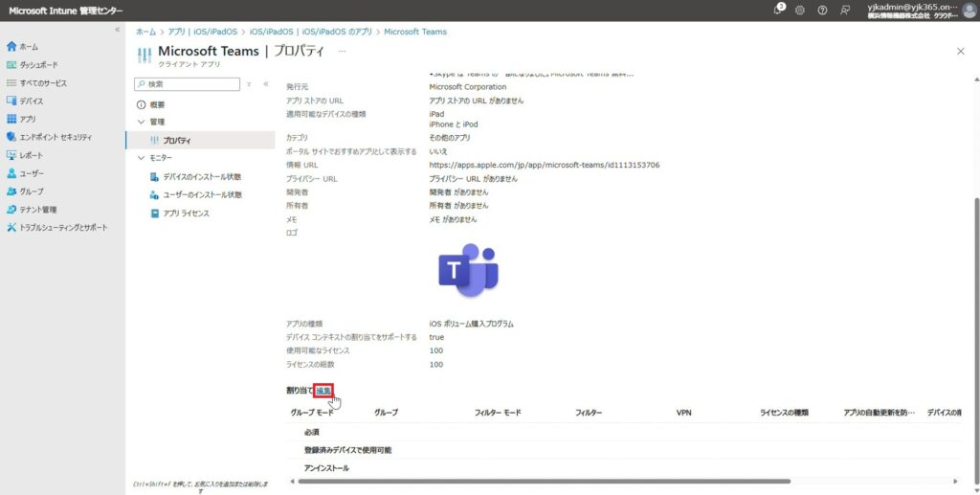Screen dimensions: 980x495
Task: Click Microsoft Corporation publisher value
Action: click(x=467, y=87)
